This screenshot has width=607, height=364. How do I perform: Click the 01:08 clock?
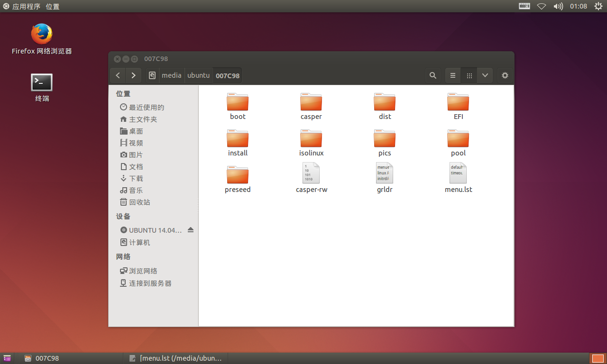579,6
